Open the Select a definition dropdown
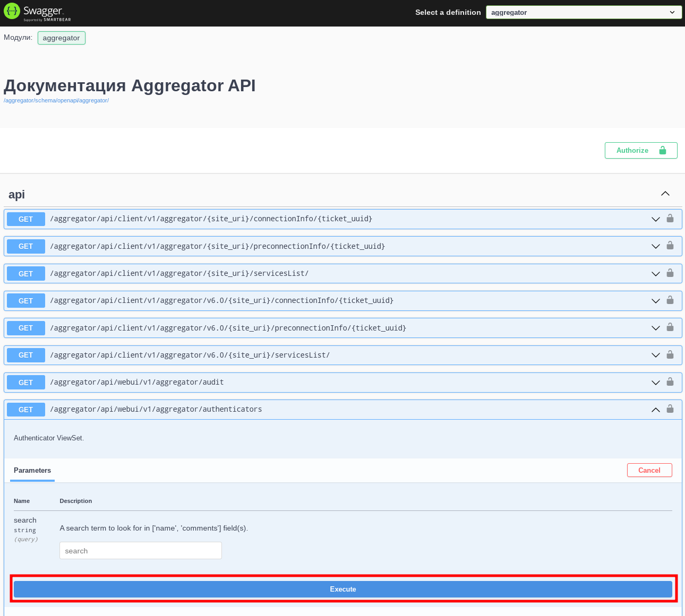The height and width of the screenshot is (616, 685). coord(584,12)
